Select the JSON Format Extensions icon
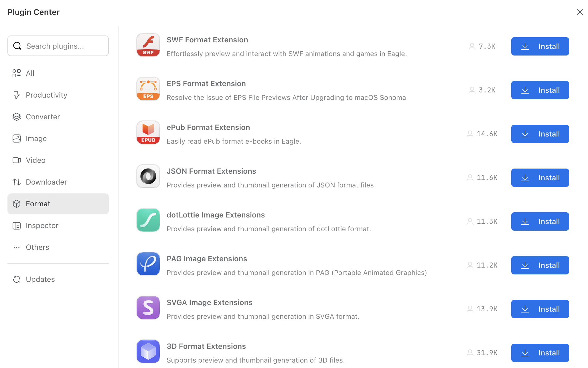 [x=148, y=176]
